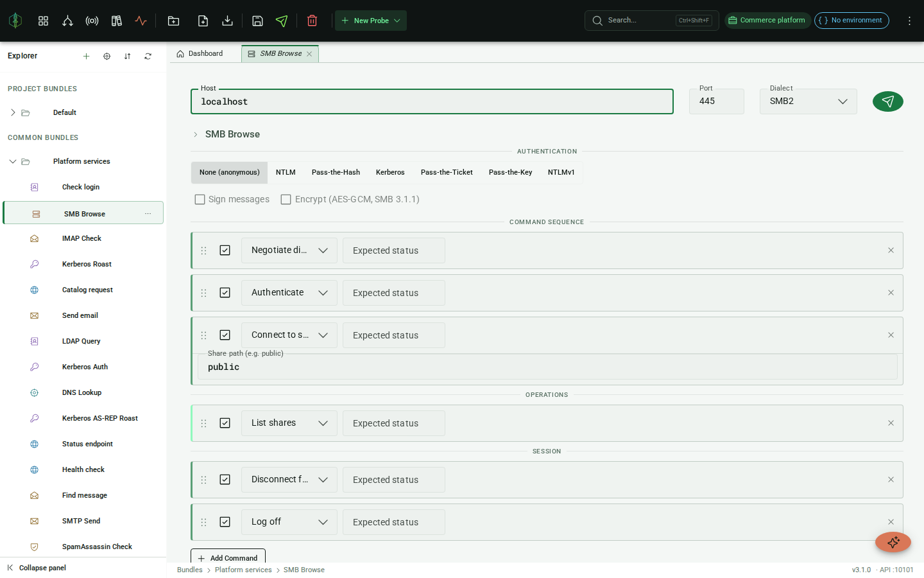Uncheck the Log off command checkbox
Viewport: 924px width, 578px height.
[x=225, y=522]
